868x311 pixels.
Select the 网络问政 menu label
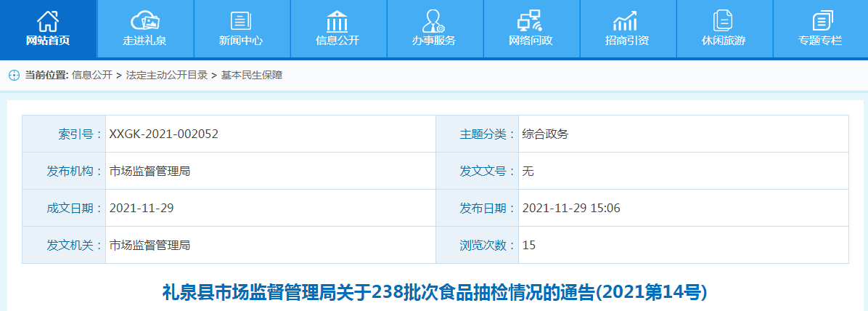[x=531, y=41]
